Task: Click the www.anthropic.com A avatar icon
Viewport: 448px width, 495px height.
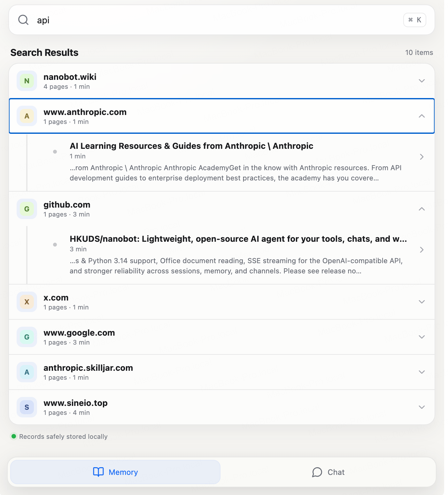Action: point(27,116)
